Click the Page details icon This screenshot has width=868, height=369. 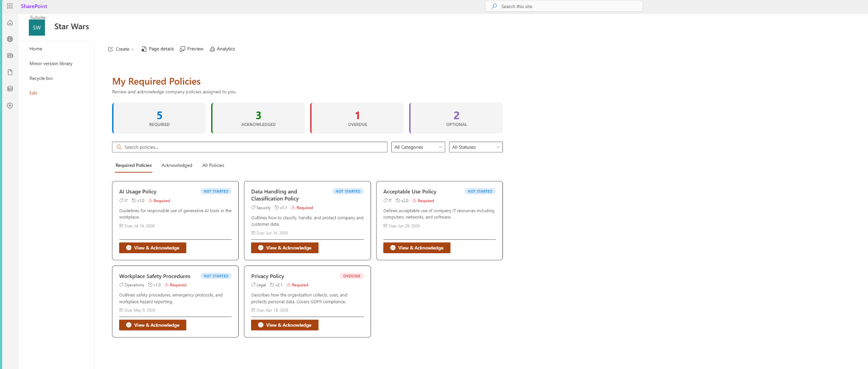click(144, 49)
